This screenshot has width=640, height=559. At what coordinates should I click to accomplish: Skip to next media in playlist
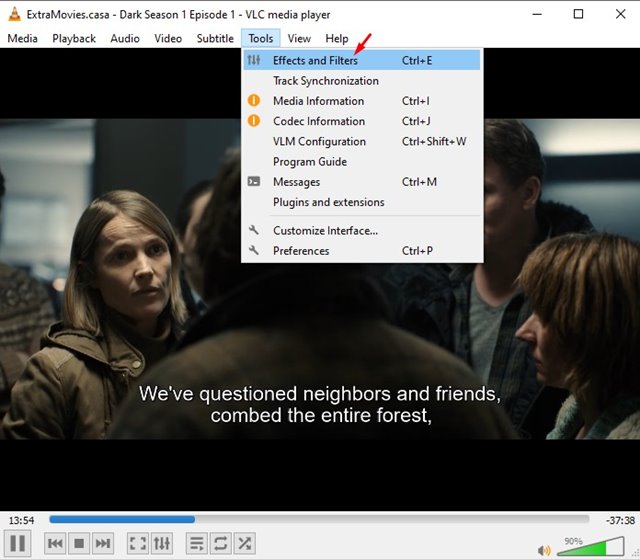tap(102, 543)
